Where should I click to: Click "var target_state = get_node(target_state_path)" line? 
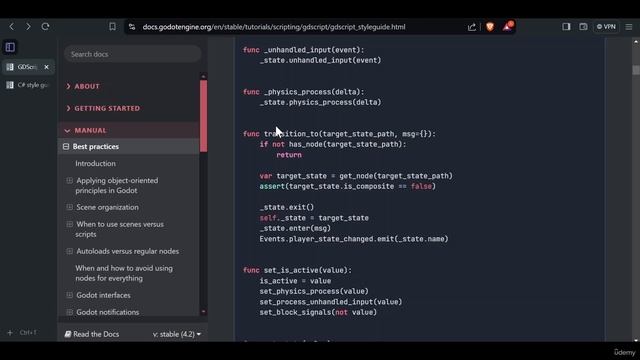coord(356,176)
